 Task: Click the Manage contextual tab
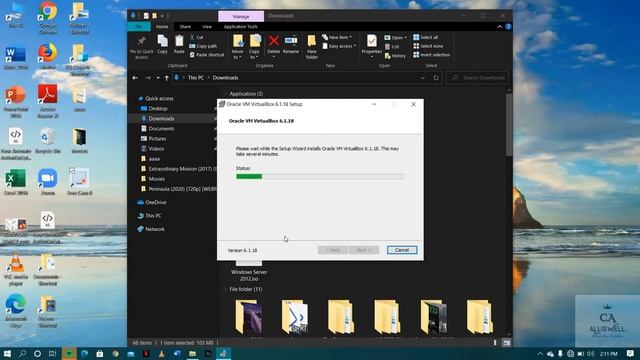tap(241, 16)
